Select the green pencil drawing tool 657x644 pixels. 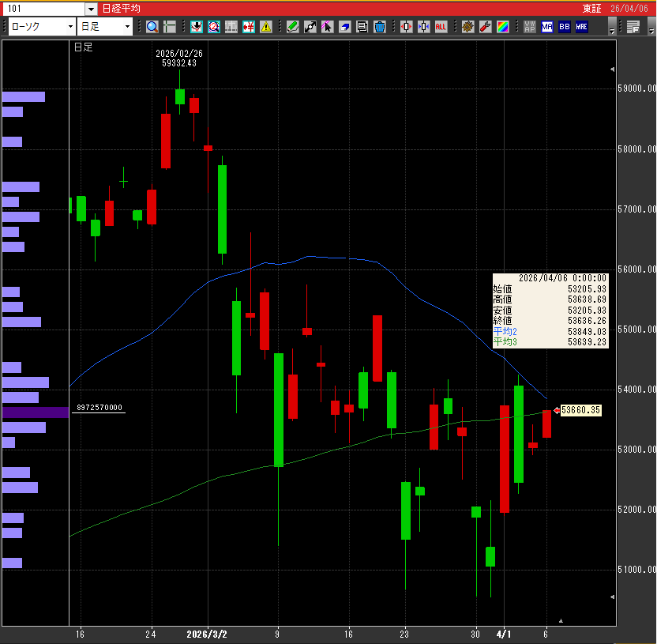pos(292,27)
